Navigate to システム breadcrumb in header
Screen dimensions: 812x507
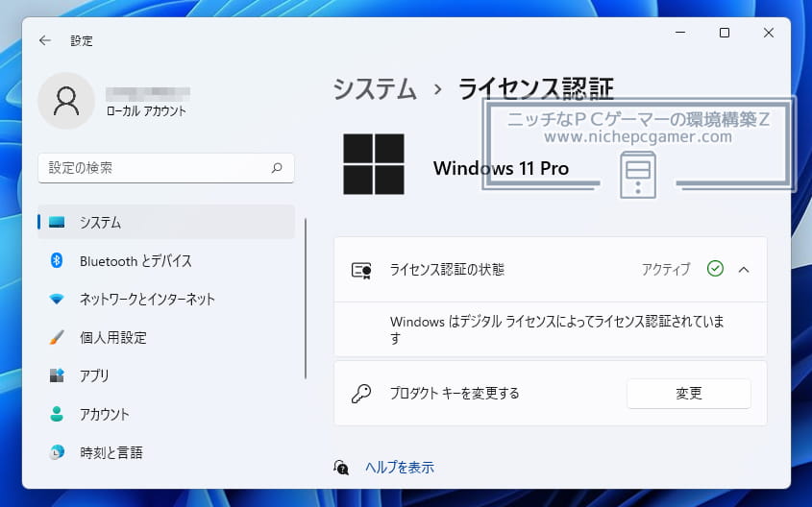375,89
